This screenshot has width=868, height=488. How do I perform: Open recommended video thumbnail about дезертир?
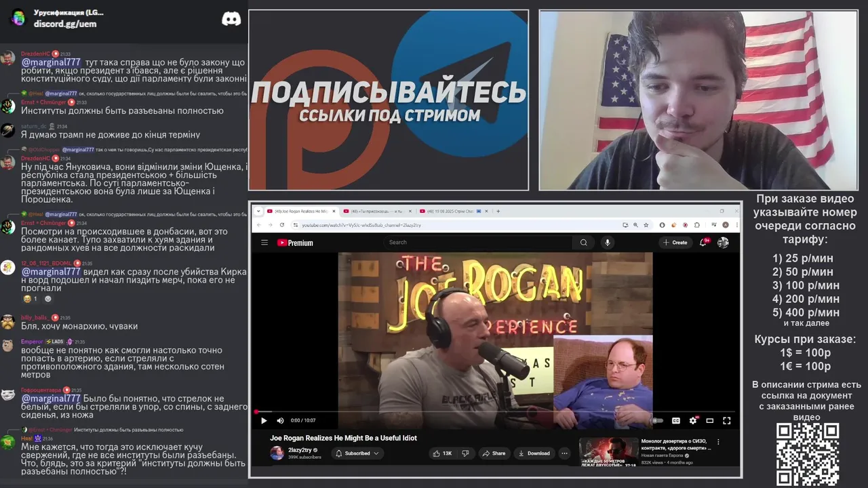608,452
